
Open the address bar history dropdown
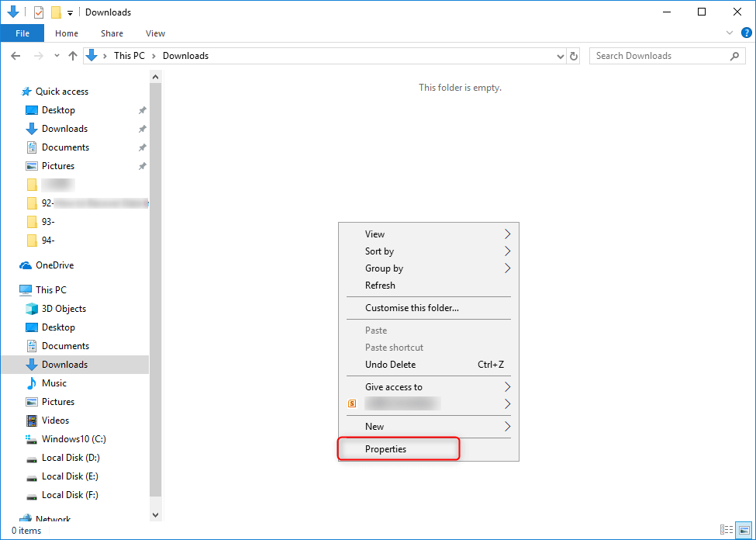(561, 56)
